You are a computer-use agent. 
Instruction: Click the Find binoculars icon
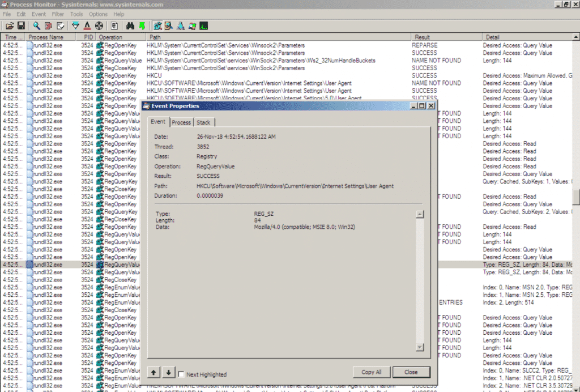point(130,25)
